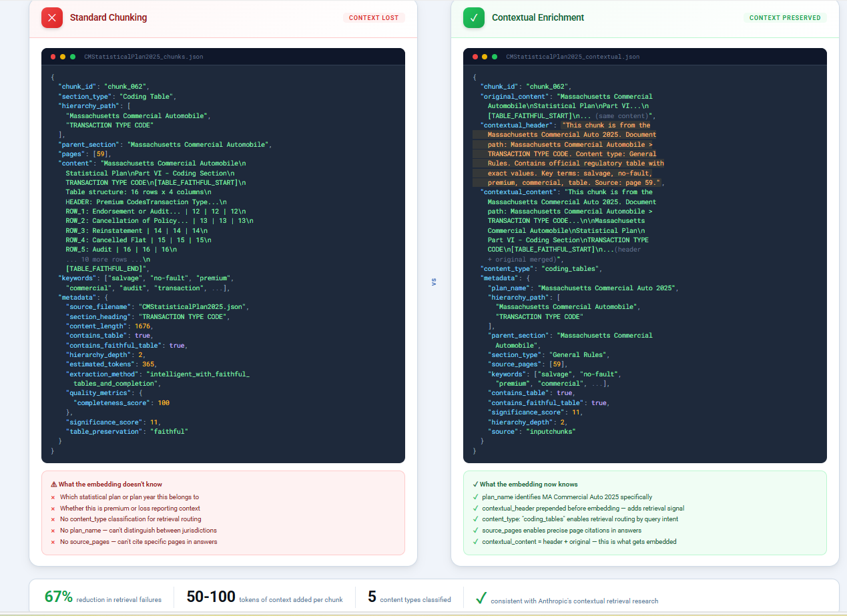Screen dimensions: 847x616
Task: Click the 'consistent with Anthropic's contextual retrieval research' link
Action: pyautogui.click(x=575, y=601)
